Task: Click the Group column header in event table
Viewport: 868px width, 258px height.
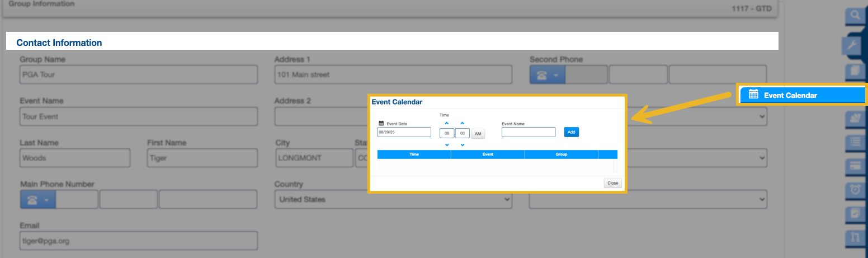Action: pyautogui.click(x=561, y=154)
